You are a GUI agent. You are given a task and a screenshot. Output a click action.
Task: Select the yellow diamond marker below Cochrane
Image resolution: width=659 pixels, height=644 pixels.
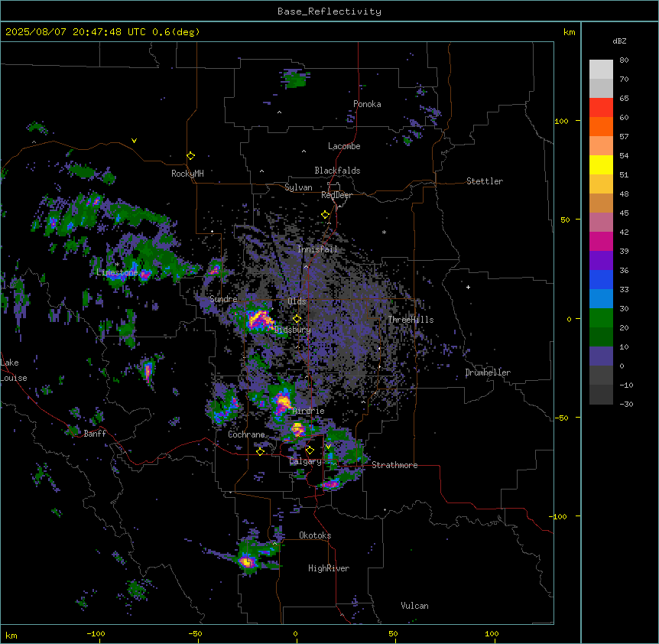(x=260, y=451)
